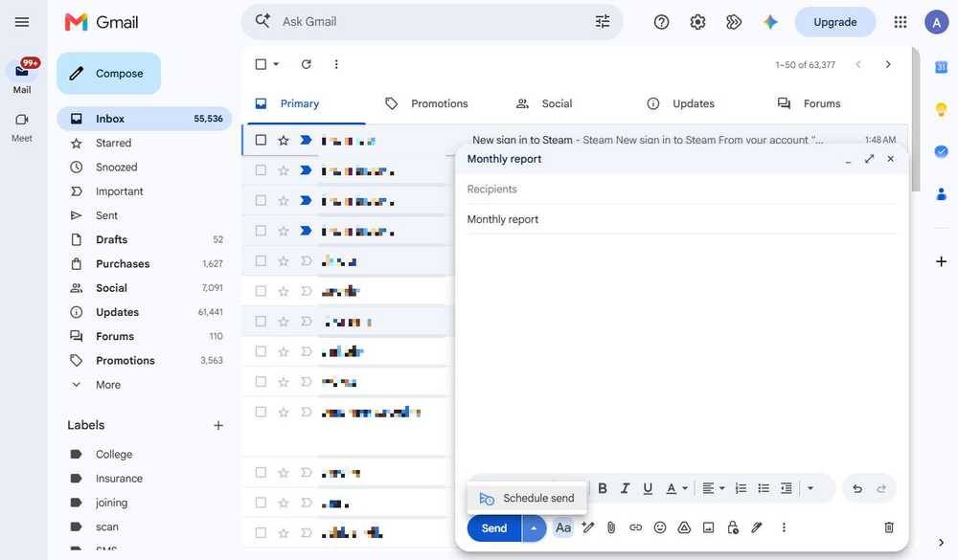
Task: Insert a bulleted list
Action: tap(764, 488)
